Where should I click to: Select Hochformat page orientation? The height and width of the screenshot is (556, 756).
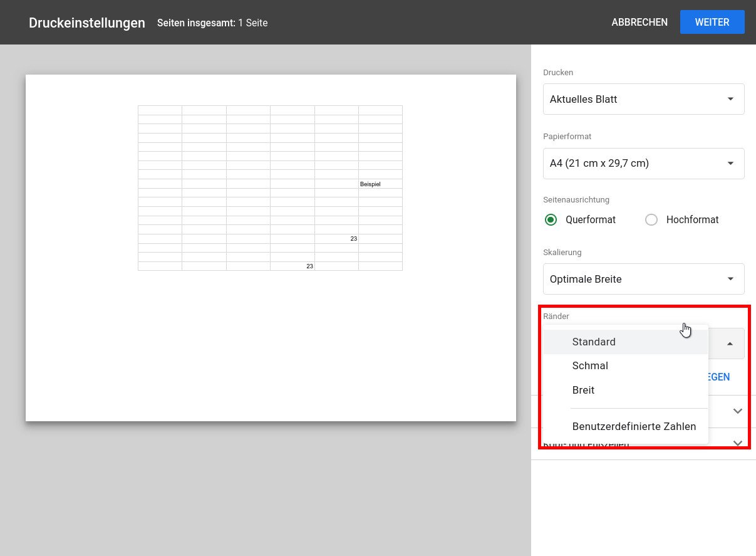(x=651, y=219)
